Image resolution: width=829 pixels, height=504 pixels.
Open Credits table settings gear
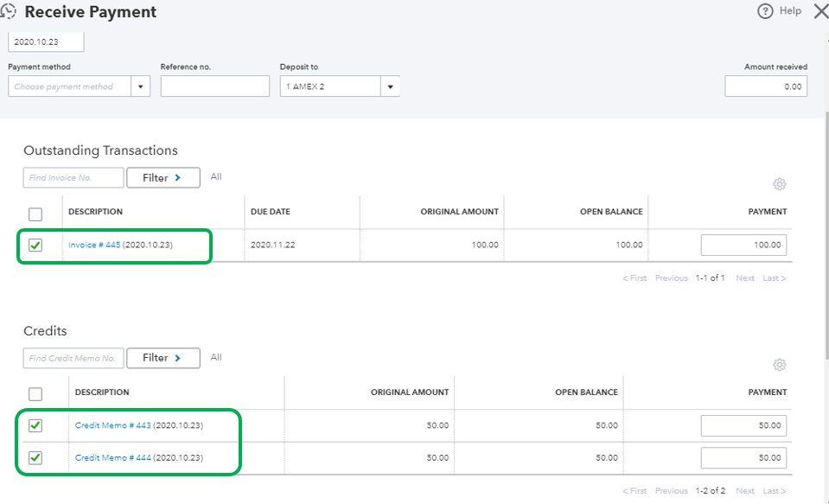(x=780, y=365)
